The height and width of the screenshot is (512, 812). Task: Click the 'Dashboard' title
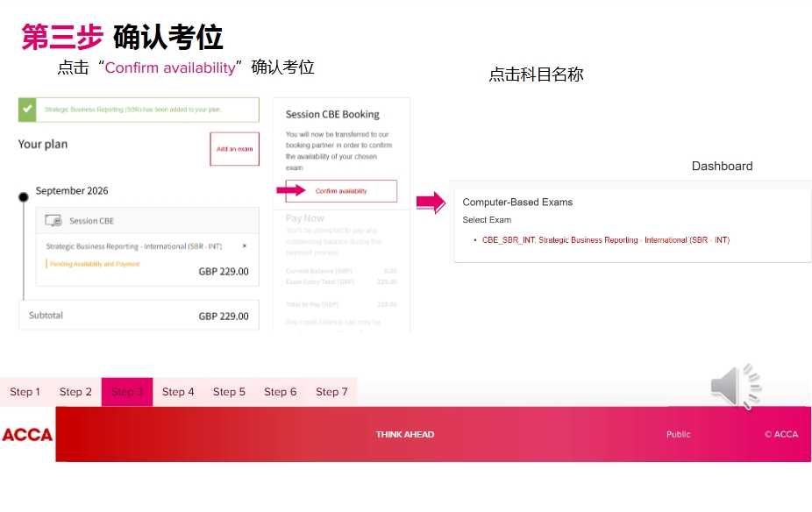pos(723,167)
